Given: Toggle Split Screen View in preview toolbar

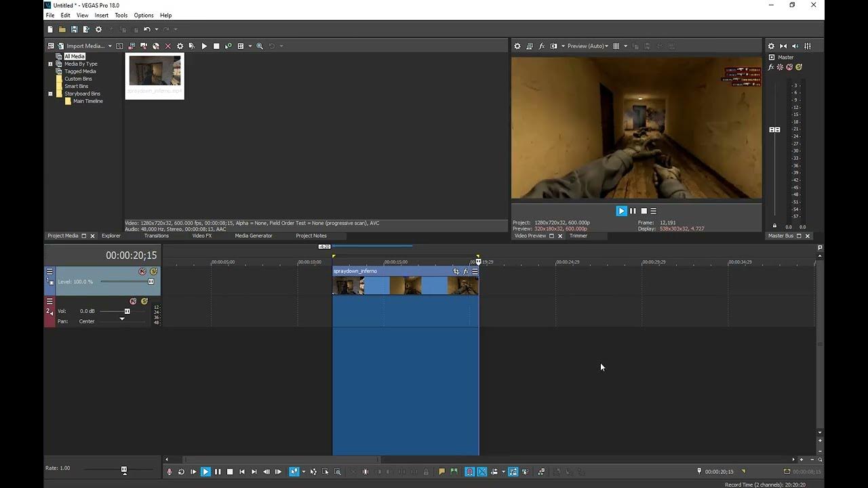Looking at the screenshot, I should tap(554, 46).
